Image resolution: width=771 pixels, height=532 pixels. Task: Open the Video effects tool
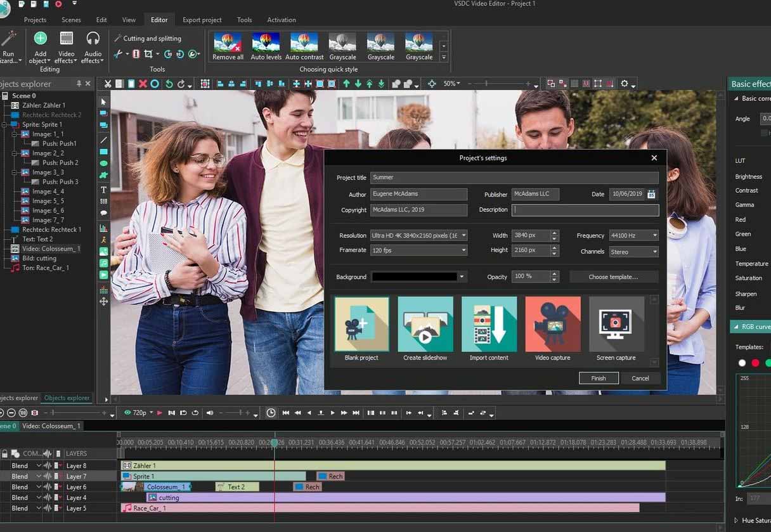[67, 39]
